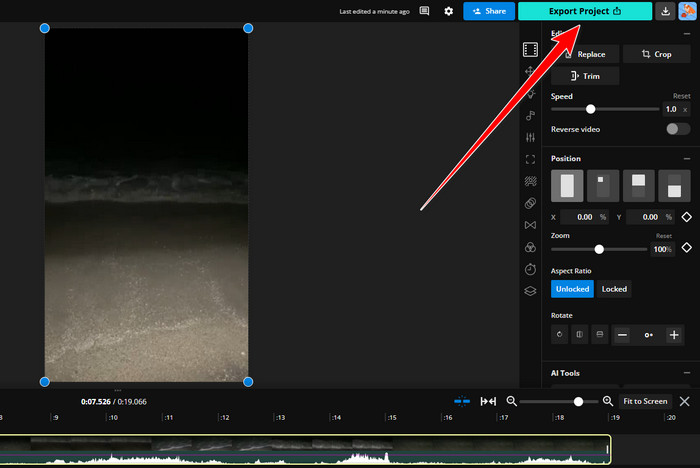
Task: Click the Share button
Action: tap(489, 11)
